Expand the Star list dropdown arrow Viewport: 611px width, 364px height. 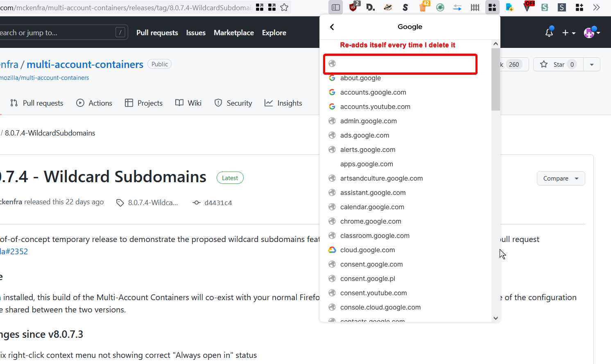(592, 64)
